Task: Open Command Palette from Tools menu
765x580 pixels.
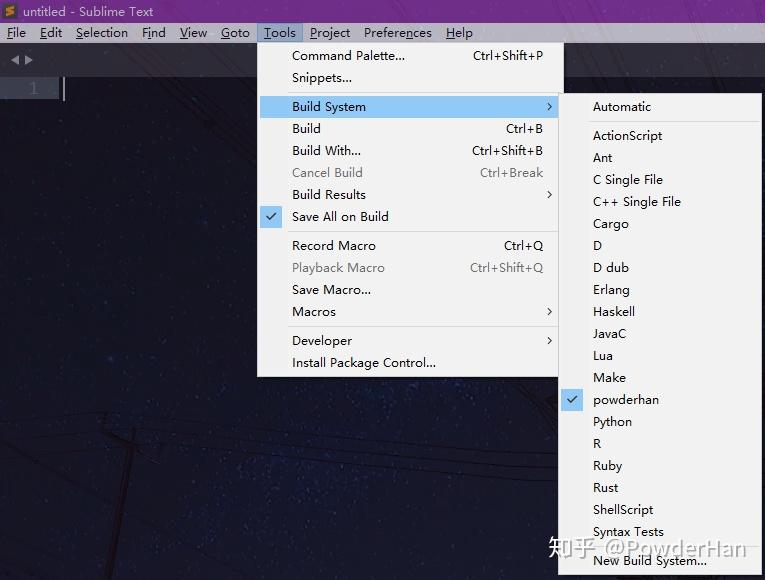Action: coord(409,56)
